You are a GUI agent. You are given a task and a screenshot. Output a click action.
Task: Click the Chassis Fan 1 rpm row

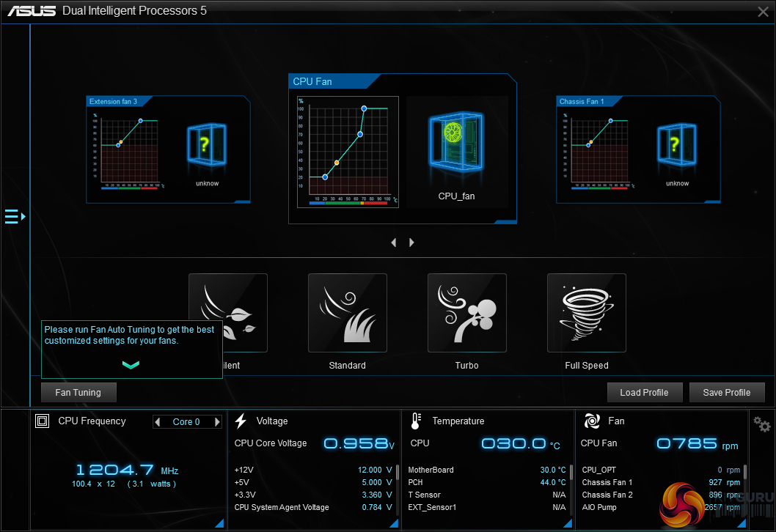tap(661, 482)
